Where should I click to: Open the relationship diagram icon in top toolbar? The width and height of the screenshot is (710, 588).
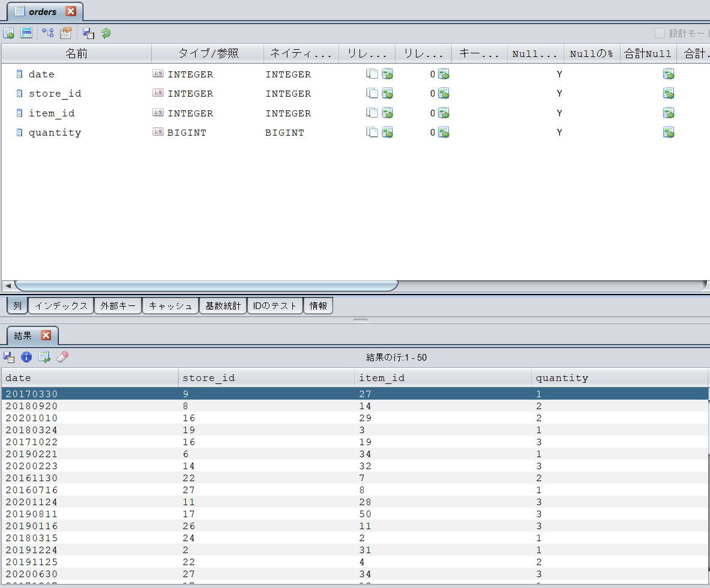(48, 33)
